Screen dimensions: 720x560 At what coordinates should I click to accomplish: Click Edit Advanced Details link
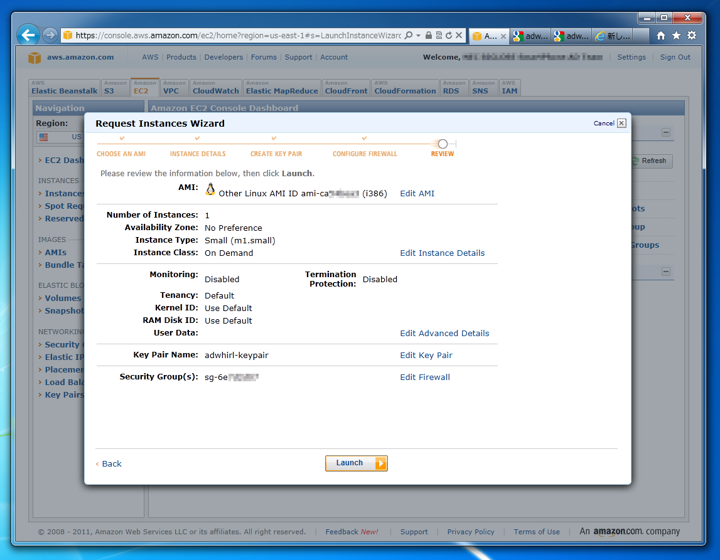point(444,333)
